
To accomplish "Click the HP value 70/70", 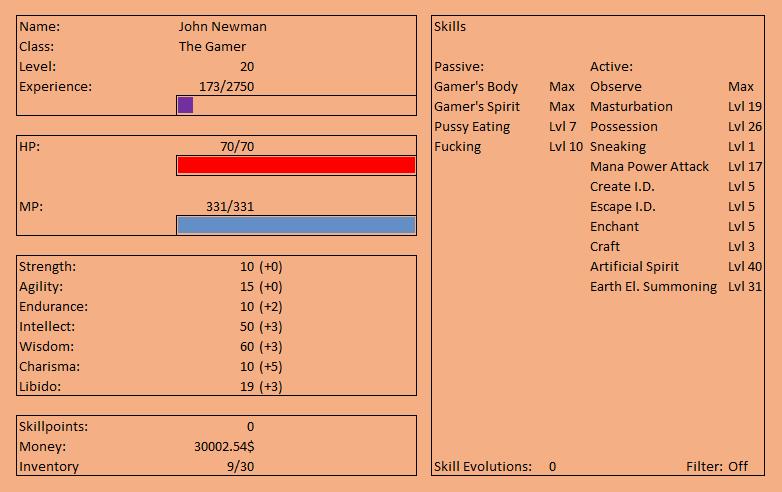I will pos(237,147).
